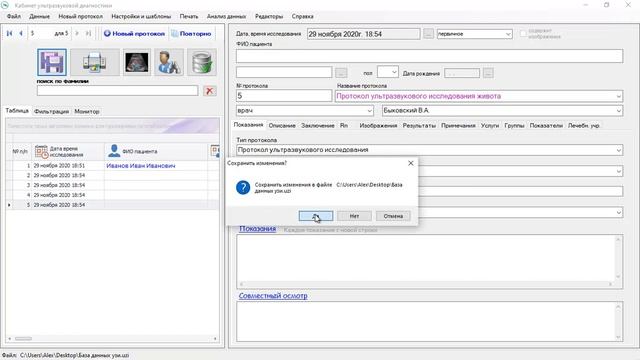Go to last record arrow
Image resolution: width=640 pixels, height=360 pixels.
[x=88, y=33]
